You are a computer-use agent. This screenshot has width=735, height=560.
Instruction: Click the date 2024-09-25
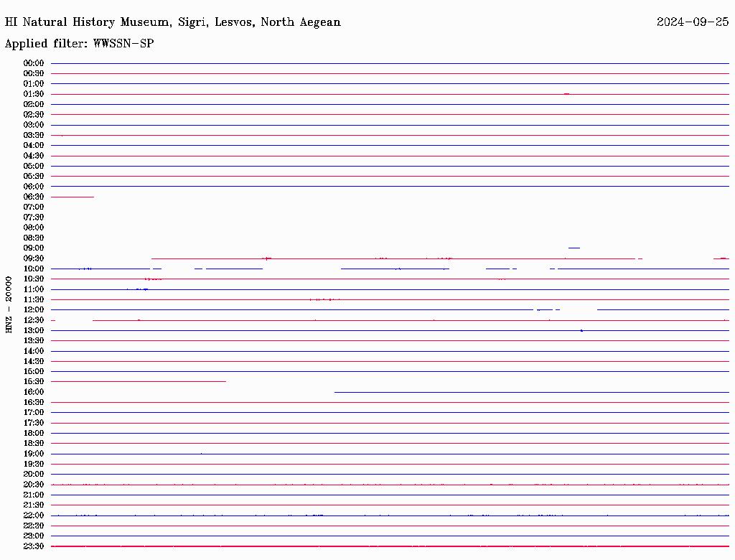693,22
